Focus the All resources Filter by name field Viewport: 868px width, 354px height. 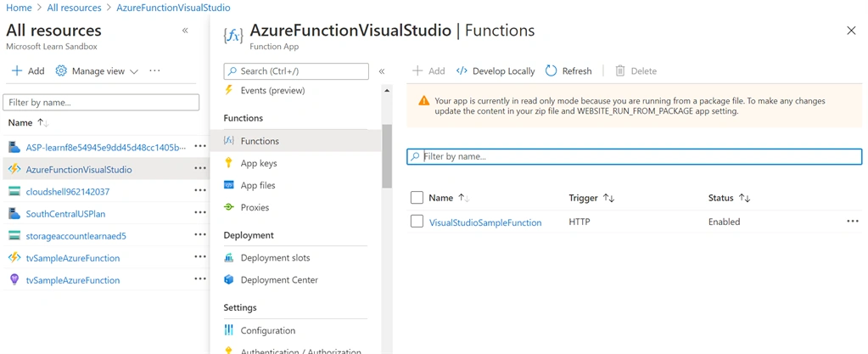point(101,102)
